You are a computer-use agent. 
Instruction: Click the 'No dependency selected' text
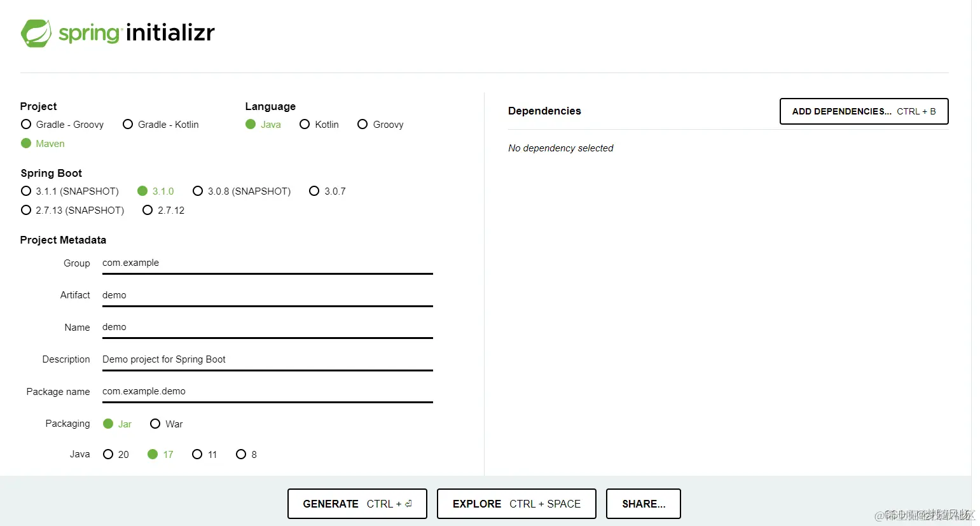(561, 148)
